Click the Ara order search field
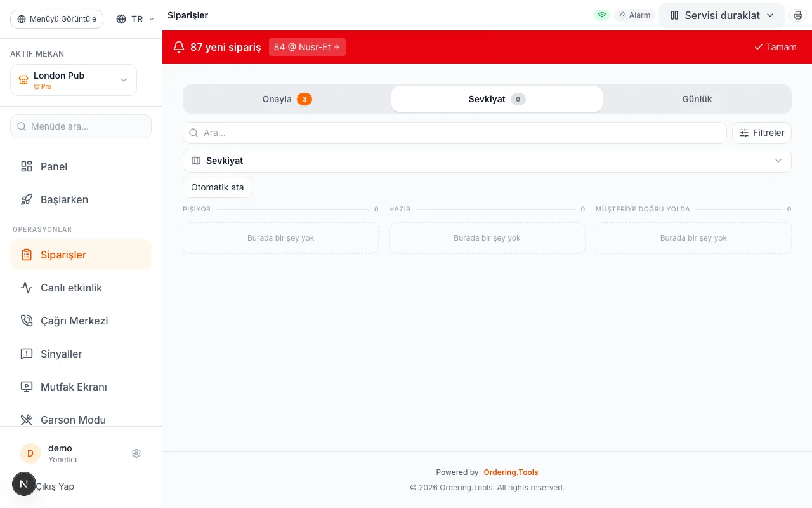The image size is (812, 508). pyautogui.click(x=455, y=133)
